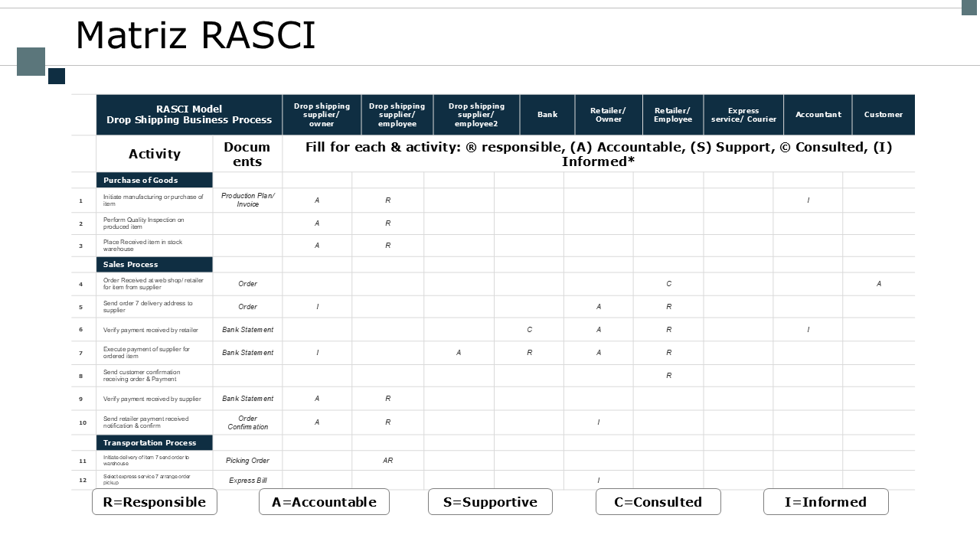Select the "C=Consulted" legend box
The width and height of the screenshot is (980, 551).
pos(658,502)
